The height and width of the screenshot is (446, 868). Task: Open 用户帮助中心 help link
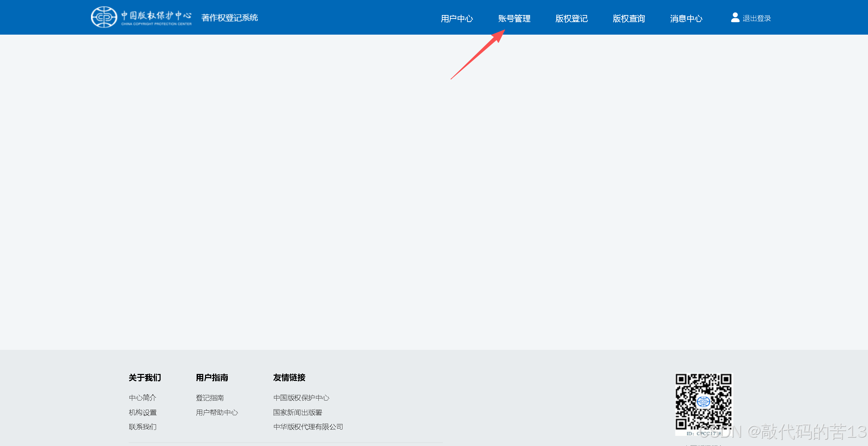pyautogui.click(x=217, y=412)
